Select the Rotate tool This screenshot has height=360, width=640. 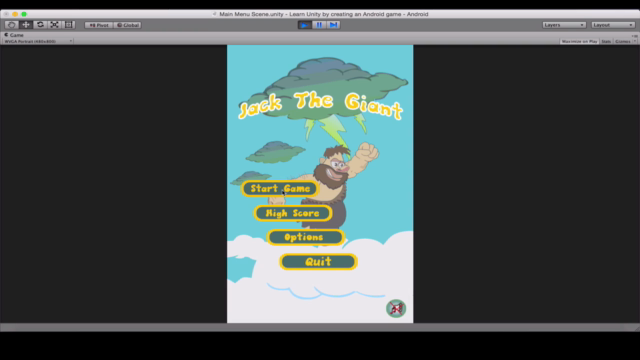click(x=40, y=25)
